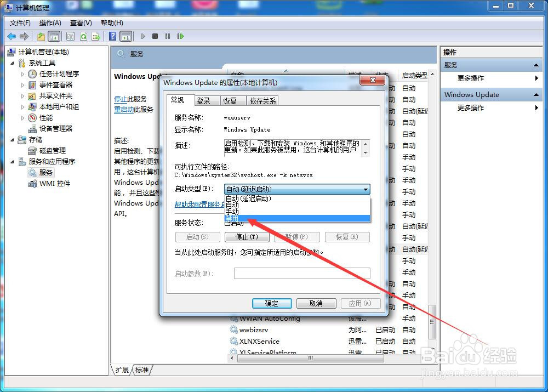Click the Restart Service toolbar icon
Screen dimensions: 548x392
[180, 36]
